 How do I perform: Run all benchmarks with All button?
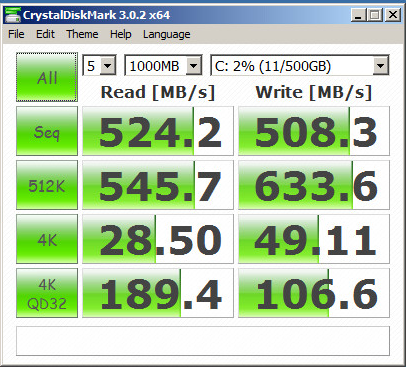(x=47, y=77)
